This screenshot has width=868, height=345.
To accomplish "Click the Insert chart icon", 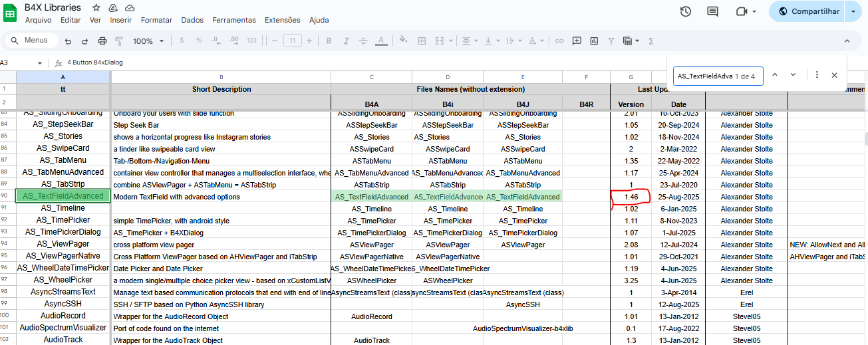I will click(x=594, y=41).
